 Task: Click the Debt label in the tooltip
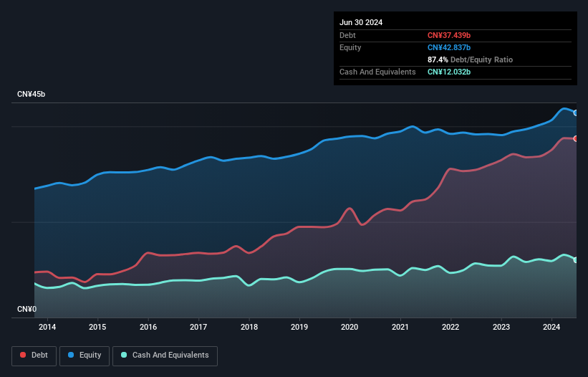tap(347, 35)
